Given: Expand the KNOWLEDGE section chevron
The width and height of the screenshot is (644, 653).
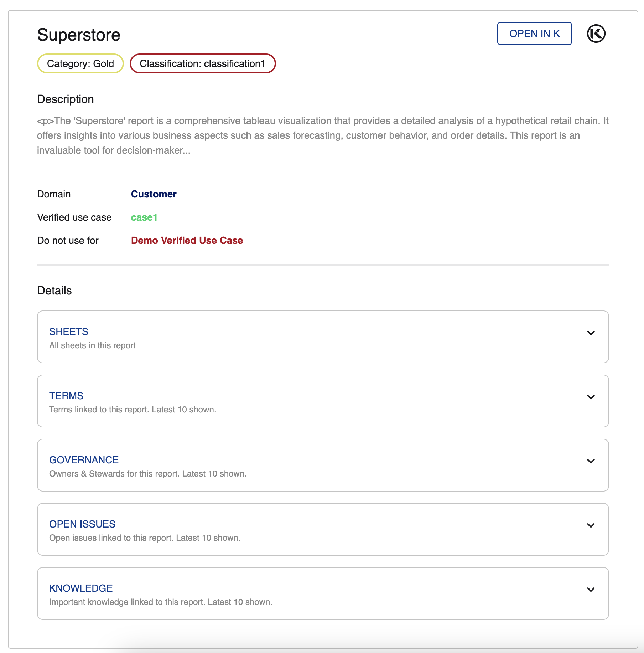Looking at the screenshot, I should [591, 590].
